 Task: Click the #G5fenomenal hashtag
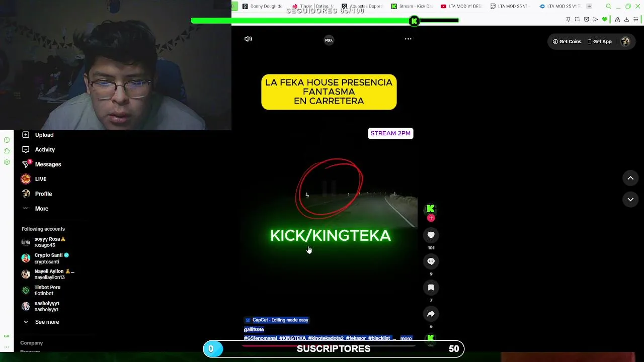click(x=260, y=338)
